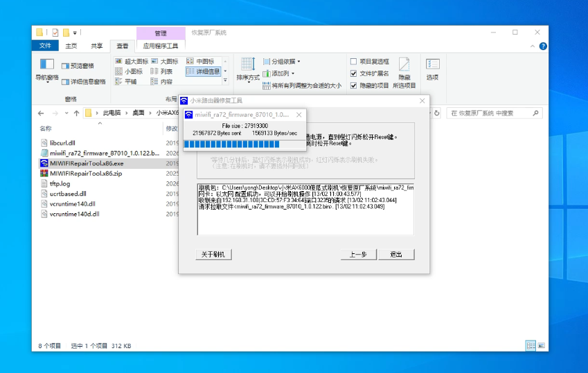Click the folder search box
Screen dimensions: 588x373
pos(495,113)
